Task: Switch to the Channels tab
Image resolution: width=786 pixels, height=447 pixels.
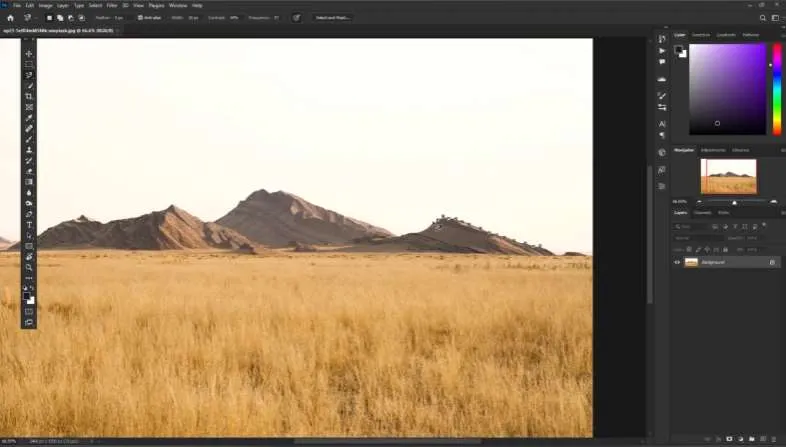Action: pyautogui.click(x=702, y=212)
